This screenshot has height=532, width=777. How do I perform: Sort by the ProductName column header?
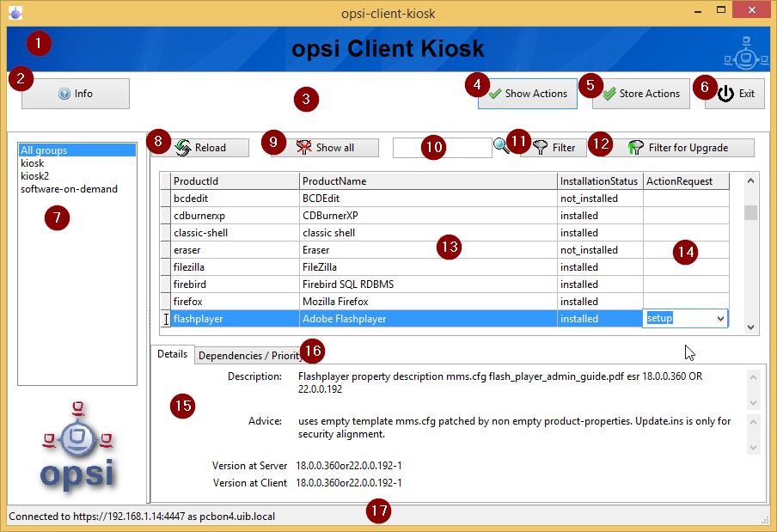428,180
